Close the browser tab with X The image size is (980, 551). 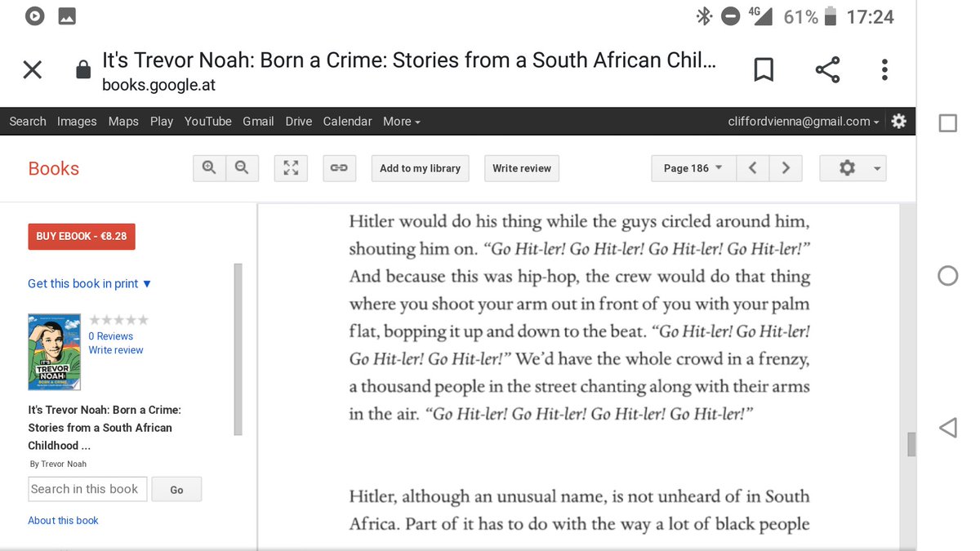(33, 70)
